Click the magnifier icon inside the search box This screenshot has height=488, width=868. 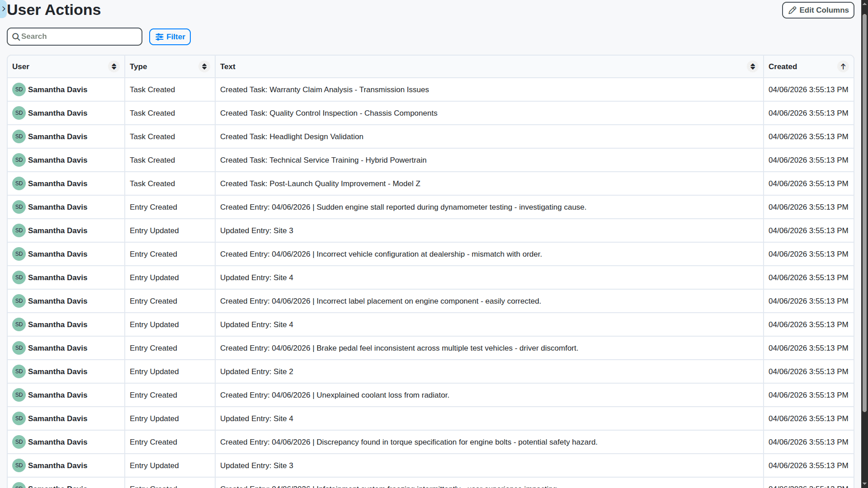[x=16, y=37]
